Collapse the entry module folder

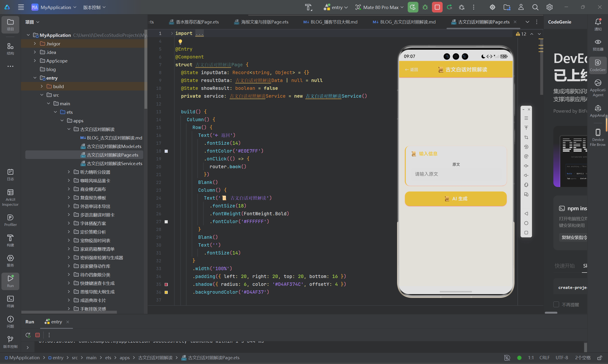coord(35,78)
